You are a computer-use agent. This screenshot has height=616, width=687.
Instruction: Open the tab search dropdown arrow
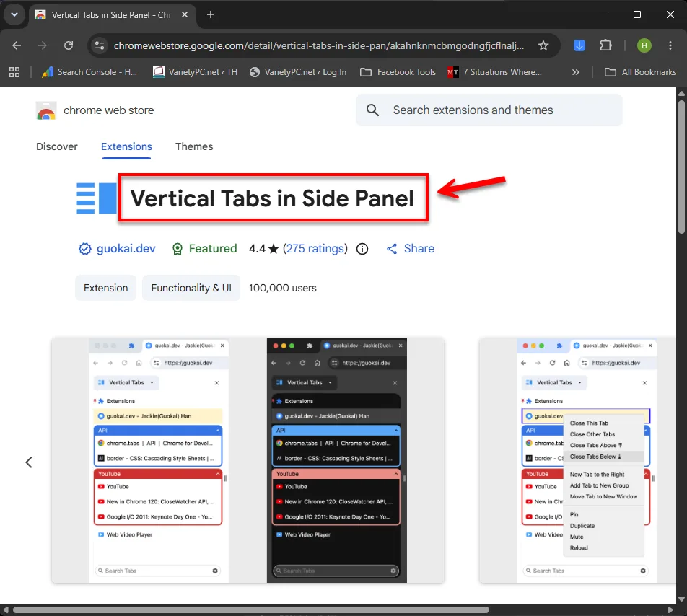point(14,15)
